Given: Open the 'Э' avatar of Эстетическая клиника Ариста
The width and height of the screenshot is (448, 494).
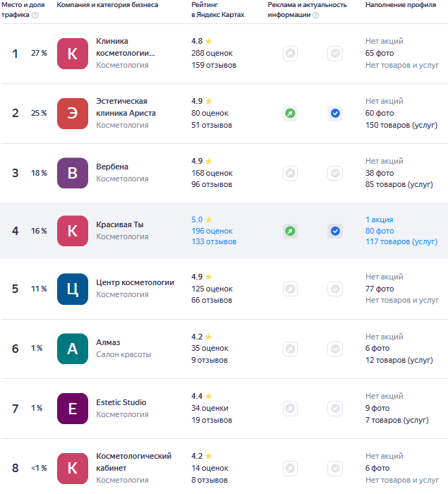Looking at the screenshot, I should pos(73,114).
